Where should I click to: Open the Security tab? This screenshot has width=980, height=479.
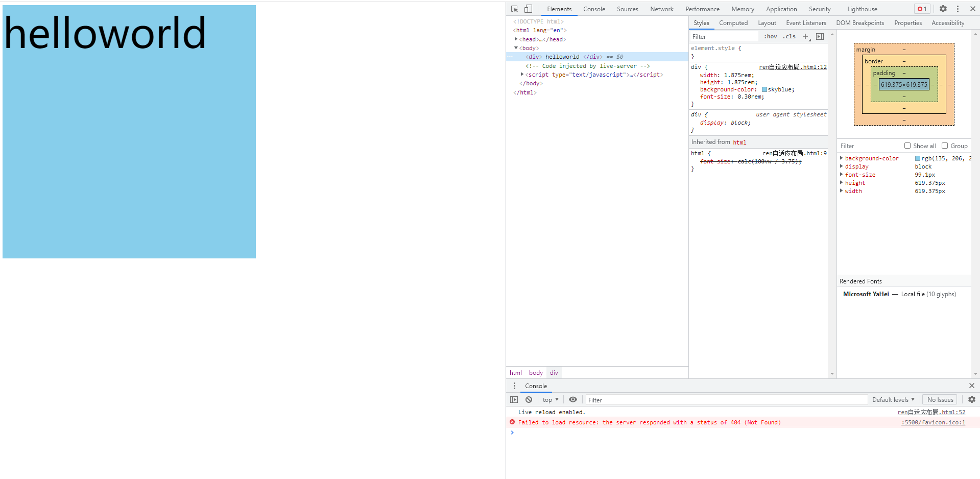click(820, 9)
